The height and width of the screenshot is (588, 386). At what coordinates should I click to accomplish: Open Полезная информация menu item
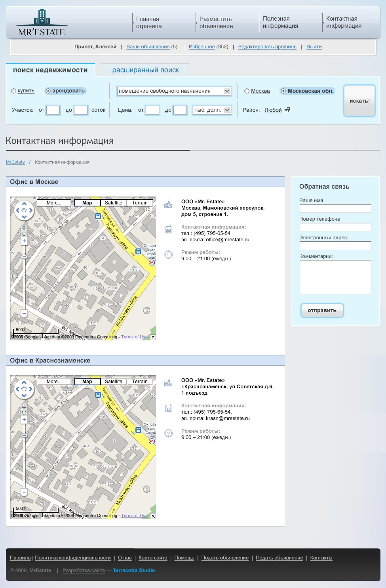pyautogui.click(x=280, y=22)
